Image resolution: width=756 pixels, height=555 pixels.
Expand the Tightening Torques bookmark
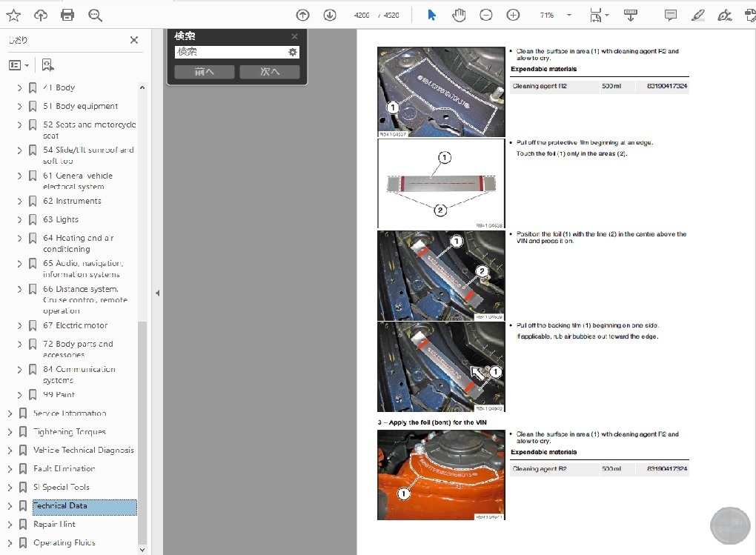pyautogui.click(x=10, y=432)
